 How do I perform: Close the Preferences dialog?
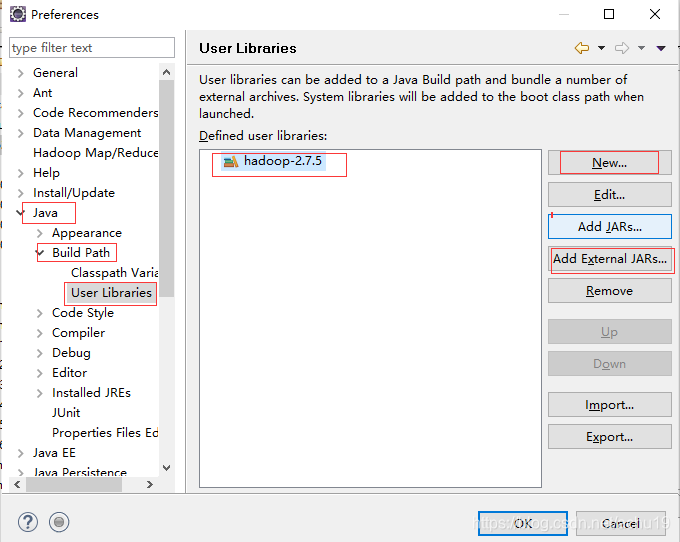click(x=655, y=14)
